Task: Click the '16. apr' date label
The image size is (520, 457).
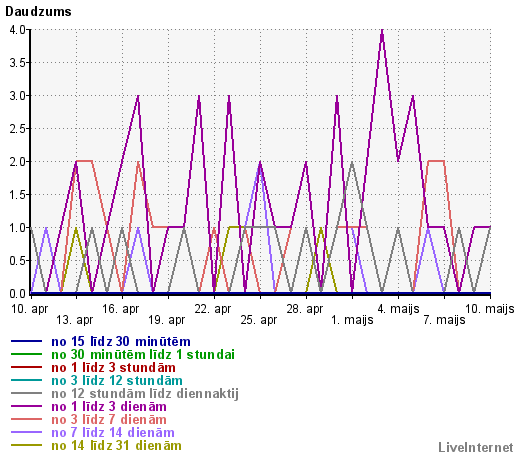Action: pos(120,309)
